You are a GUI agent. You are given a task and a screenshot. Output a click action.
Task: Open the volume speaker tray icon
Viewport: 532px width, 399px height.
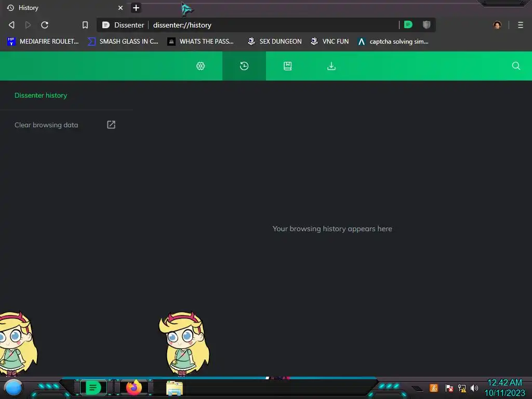coord(474,388)
